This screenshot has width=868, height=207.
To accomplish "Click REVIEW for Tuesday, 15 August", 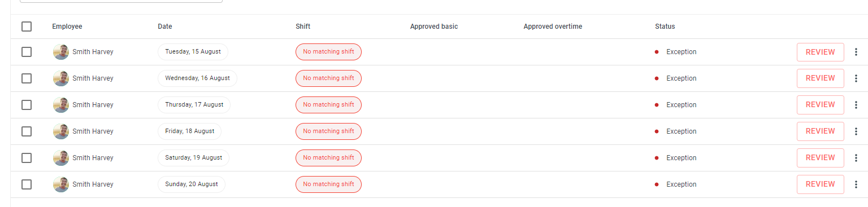I will 820,52.
